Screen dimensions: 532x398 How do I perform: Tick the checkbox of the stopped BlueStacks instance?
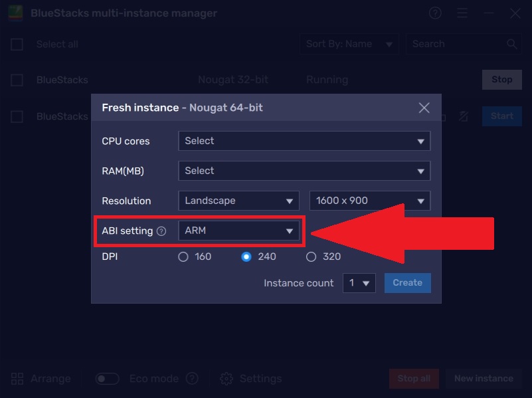pos(17,116)
